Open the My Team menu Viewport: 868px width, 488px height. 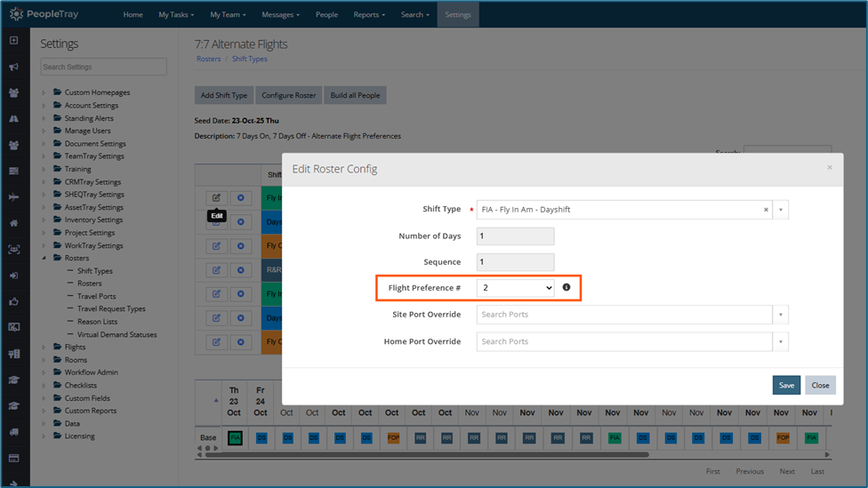point(228,14)
